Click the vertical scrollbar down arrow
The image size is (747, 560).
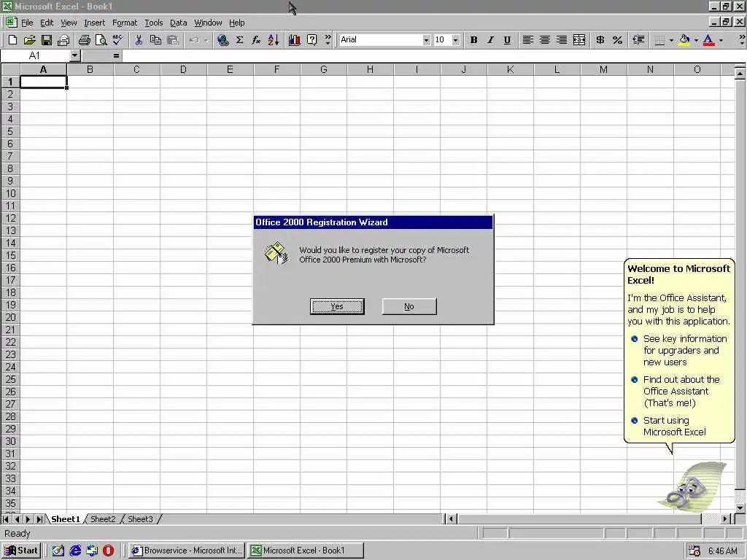click(740, 508)
